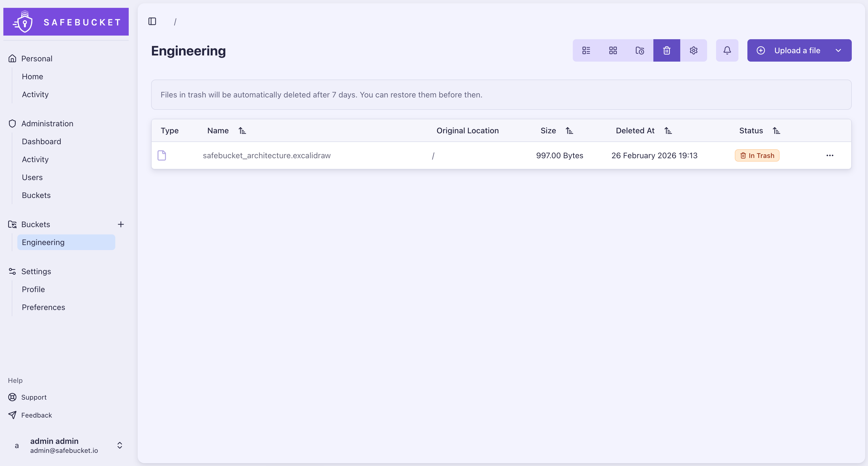The height and width of the screenshot is (466, 868).
Task: Switch to list view layout
Action: (586, 50)
